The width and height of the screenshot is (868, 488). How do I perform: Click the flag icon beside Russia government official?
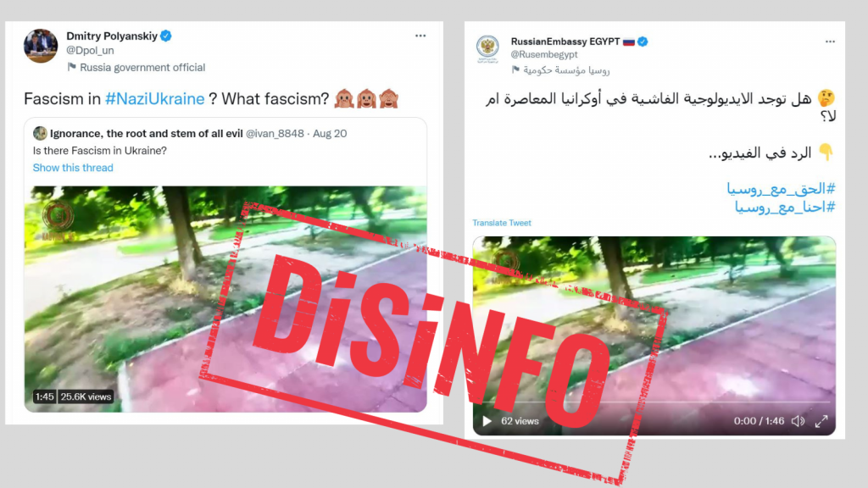[71, 67]
